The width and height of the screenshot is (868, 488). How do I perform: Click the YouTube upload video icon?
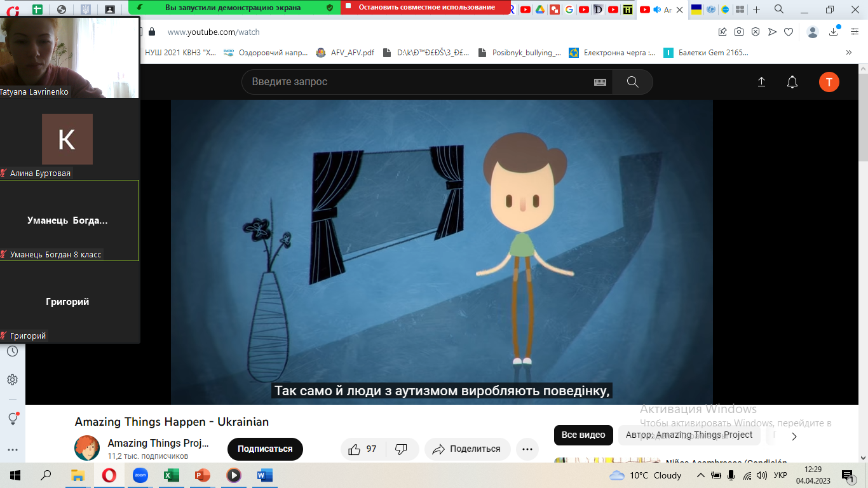pos(761,82)
